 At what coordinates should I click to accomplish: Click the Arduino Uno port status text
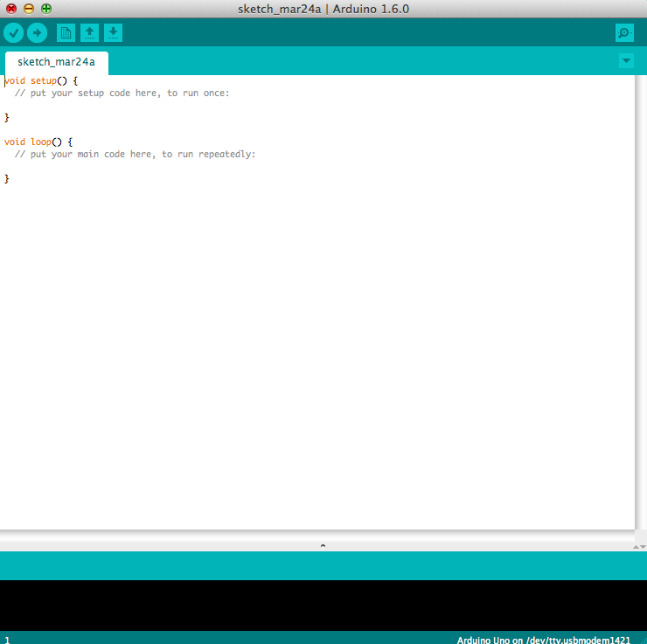tap(544, 640)
